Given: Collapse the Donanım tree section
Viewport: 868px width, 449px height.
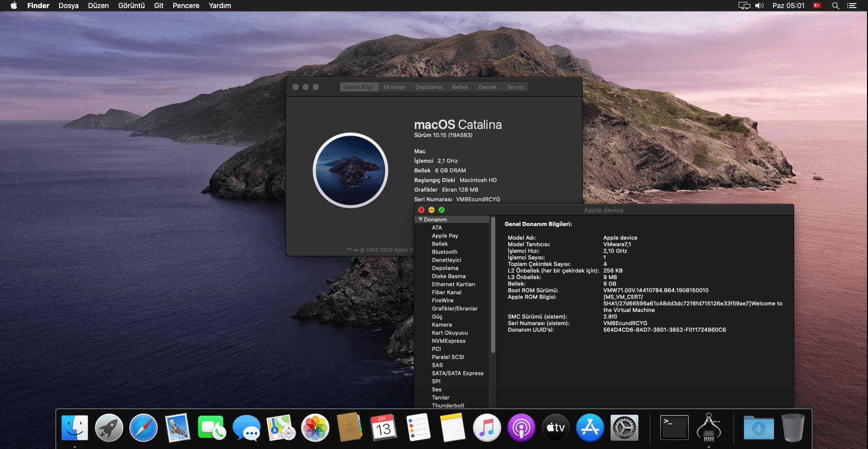Looking at the screenshot, I should 420,219.
